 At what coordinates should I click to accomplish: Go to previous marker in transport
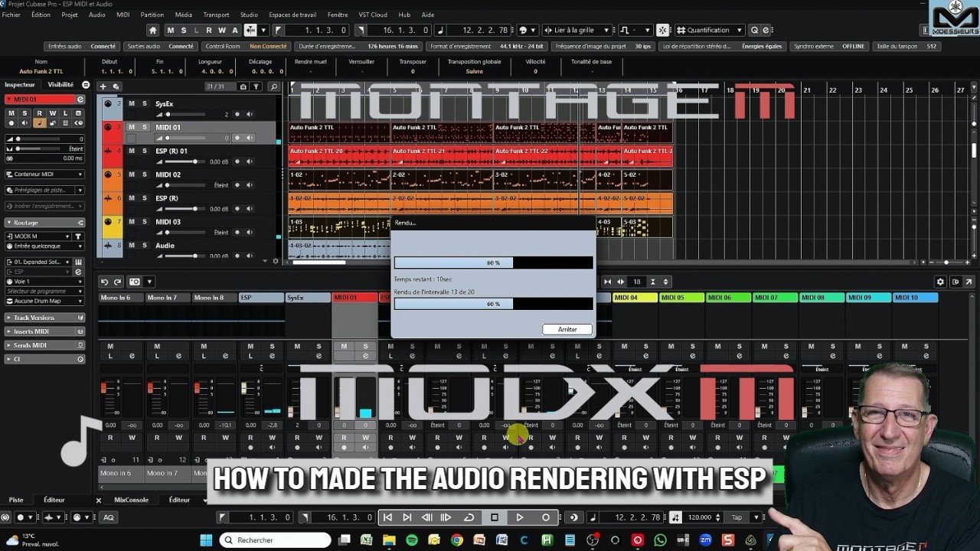(x=387, y=517)
